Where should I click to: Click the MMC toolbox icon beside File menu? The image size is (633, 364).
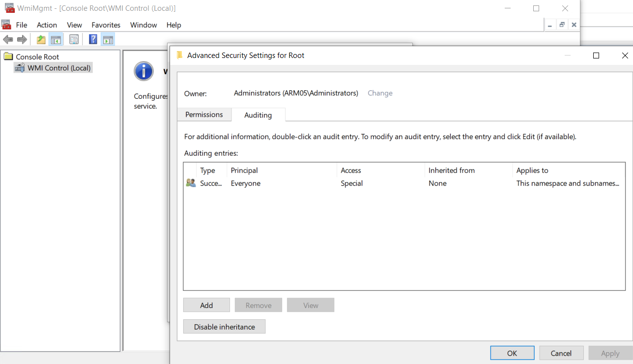(6, 25)
